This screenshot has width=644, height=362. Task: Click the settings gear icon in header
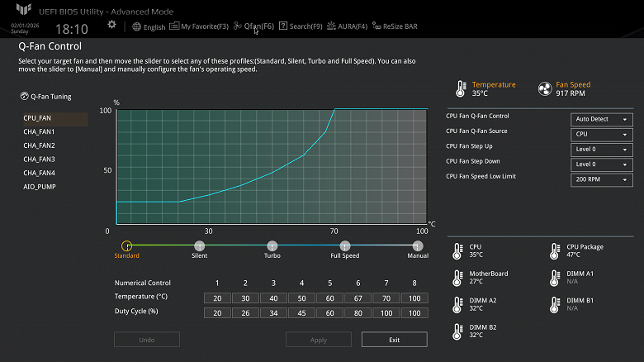click(111, 26)
